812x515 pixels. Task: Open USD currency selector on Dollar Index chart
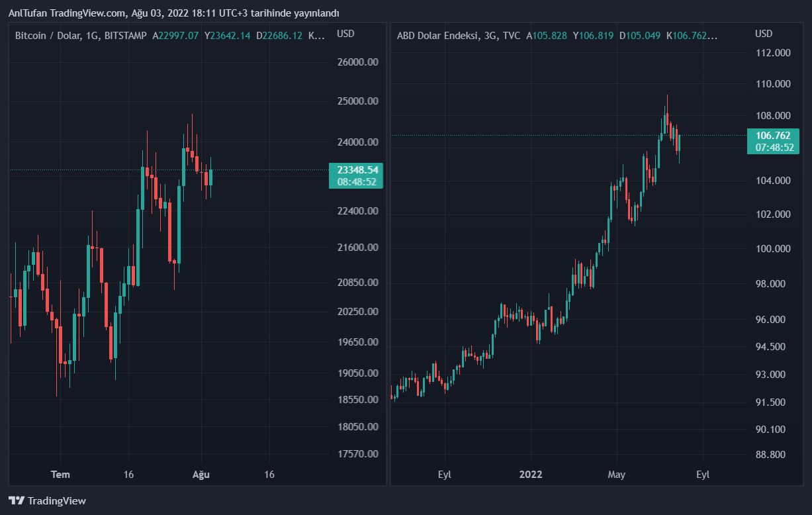point(764,34)
